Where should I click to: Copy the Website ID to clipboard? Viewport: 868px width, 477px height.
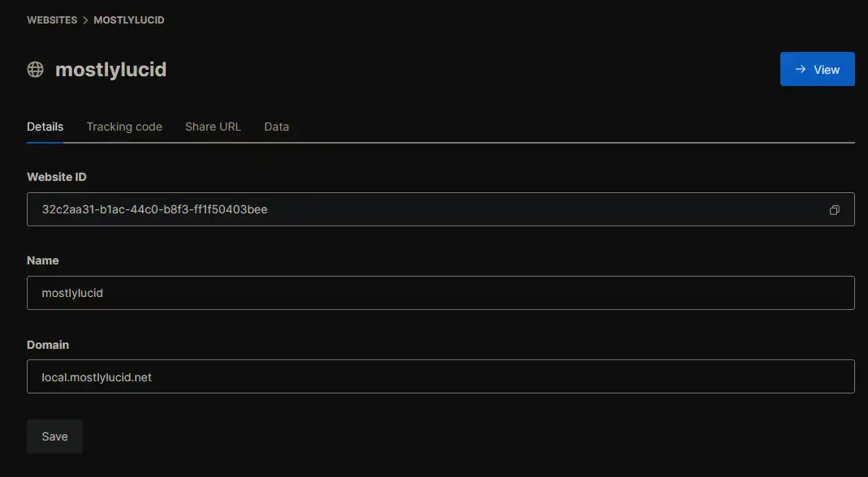(x=834, y=210)
